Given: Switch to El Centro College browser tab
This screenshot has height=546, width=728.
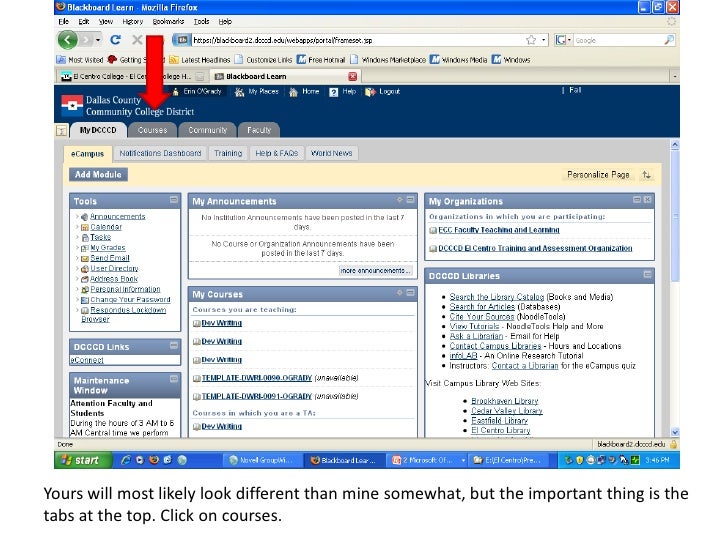Looking at the screenshot, I should pos(132,76).
